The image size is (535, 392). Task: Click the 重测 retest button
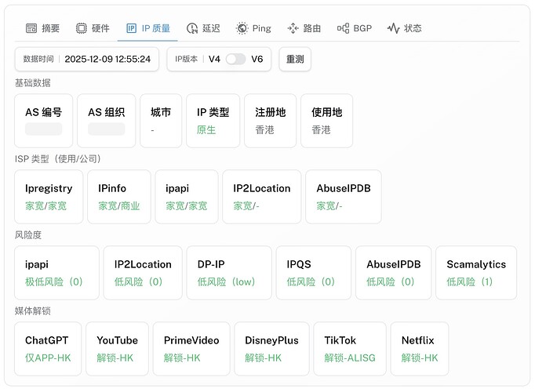point(295,60)
